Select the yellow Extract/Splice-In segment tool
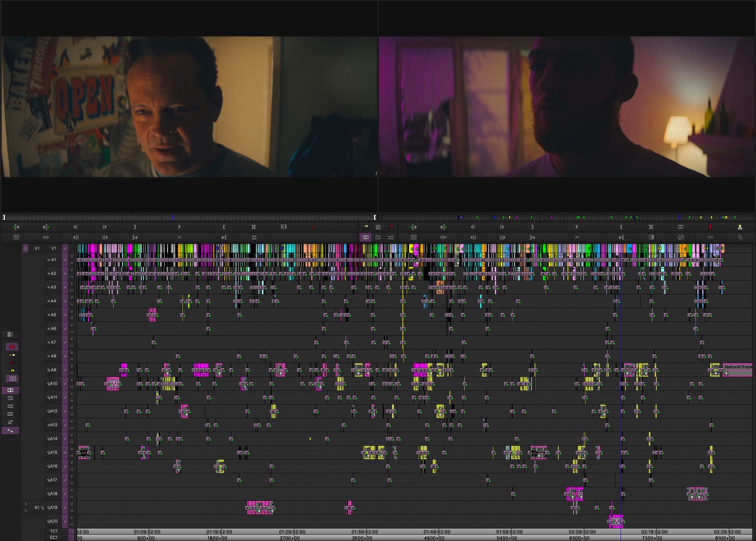 point(12,355)
